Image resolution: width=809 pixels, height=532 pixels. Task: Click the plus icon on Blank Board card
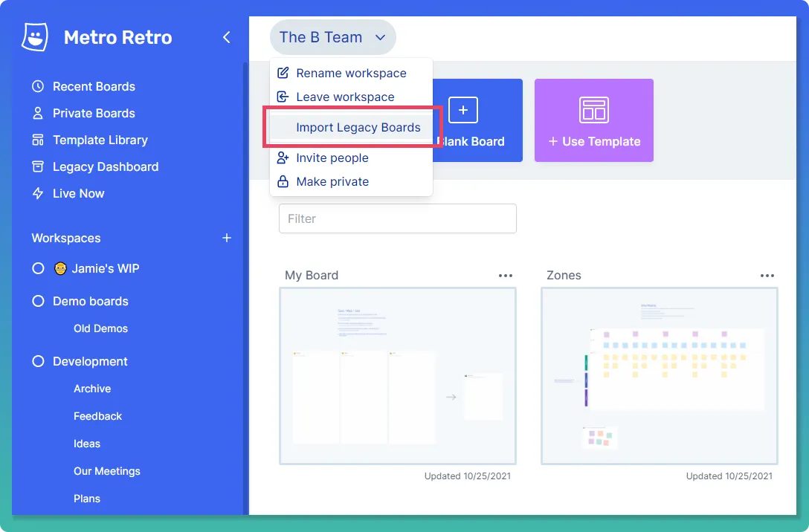462,110
